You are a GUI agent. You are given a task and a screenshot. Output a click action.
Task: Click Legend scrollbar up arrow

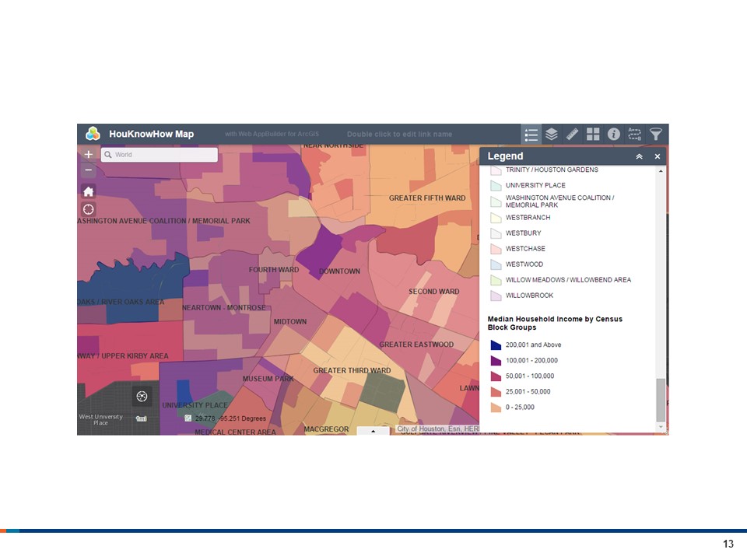(661, 170)
